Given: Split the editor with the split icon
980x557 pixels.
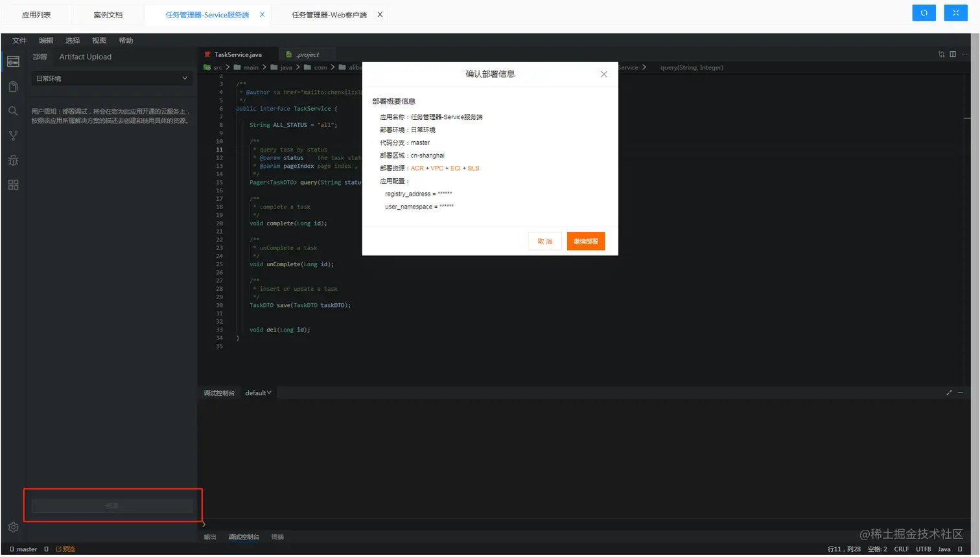Looking at the screenshot, I should tap(953, 54).
